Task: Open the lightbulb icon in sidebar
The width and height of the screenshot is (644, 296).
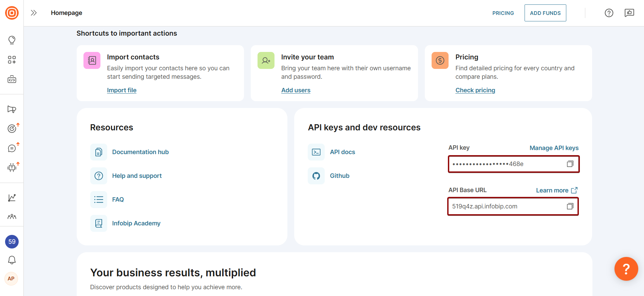Action: 12,40
